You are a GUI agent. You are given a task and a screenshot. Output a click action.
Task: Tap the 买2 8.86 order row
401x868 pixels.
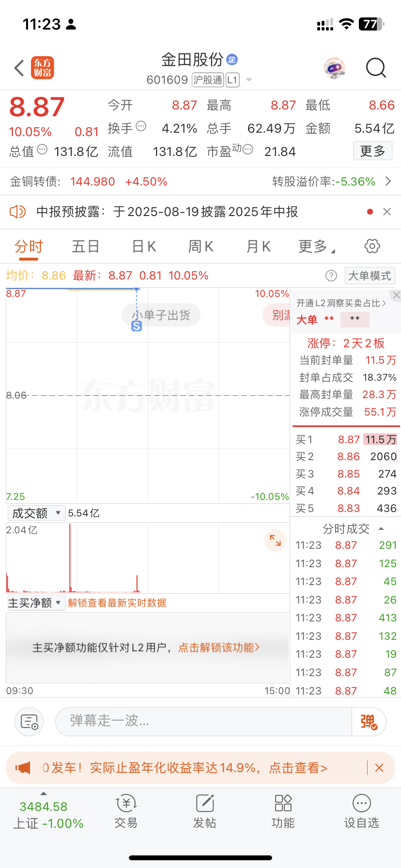pos(346,457)
